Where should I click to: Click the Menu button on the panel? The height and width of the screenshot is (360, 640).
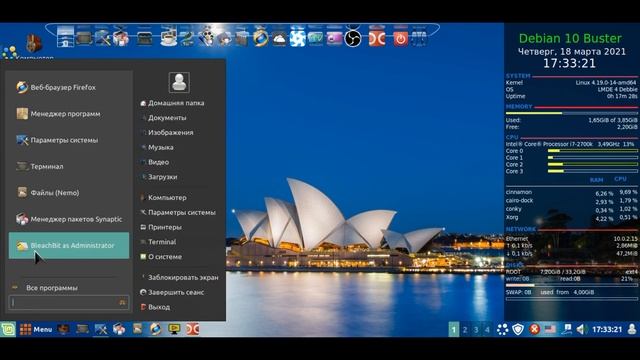tap(36, 329)
